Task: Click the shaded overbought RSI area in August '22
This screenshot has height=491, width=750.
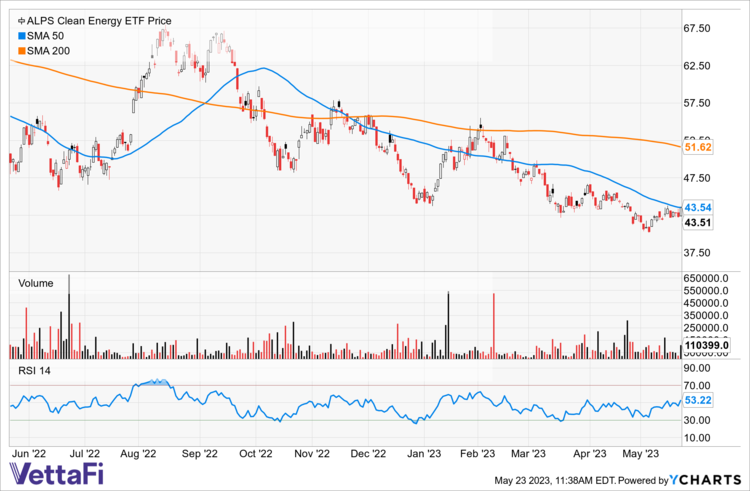Action: pyautogui.click(x=155, y=383)
